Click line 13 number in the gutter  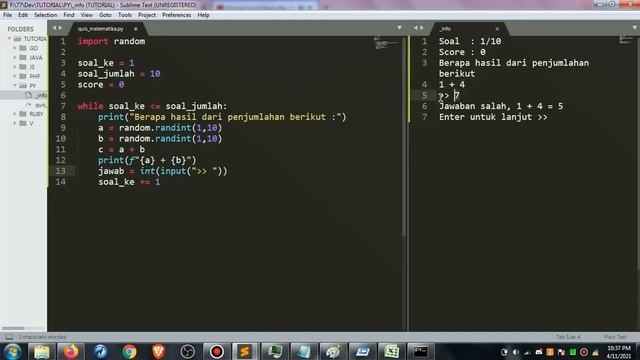coord(61,171)
